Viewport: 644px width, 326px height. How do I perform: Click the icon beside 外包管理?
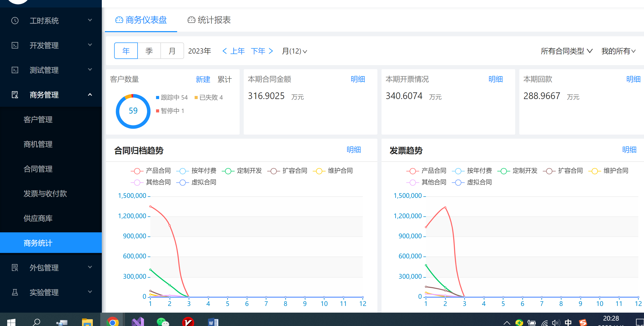[15, 268]
